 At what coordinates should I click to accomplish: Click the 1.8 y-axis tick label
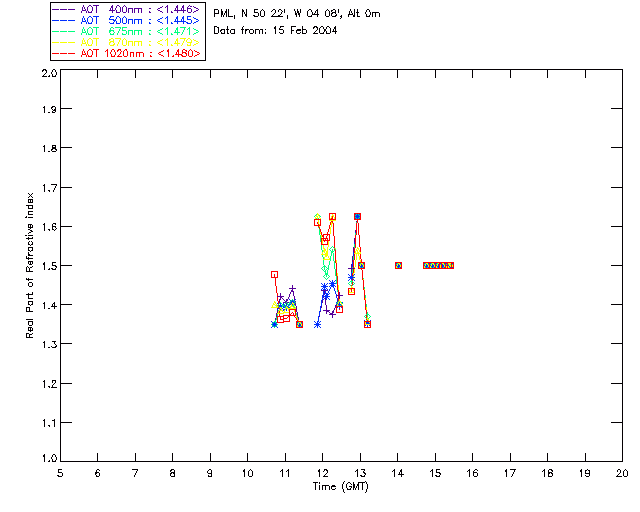(49, 148)
